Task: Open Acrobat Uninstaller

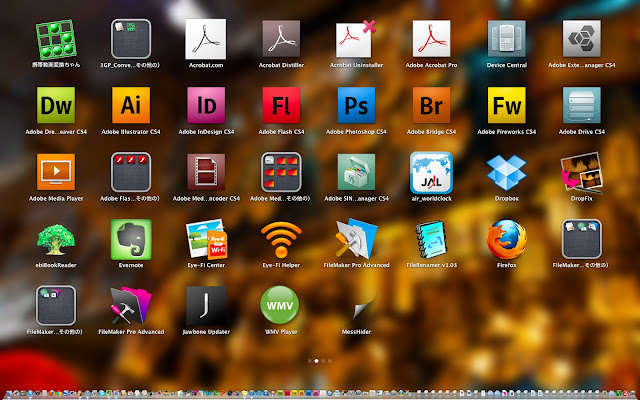Action: 355,39
